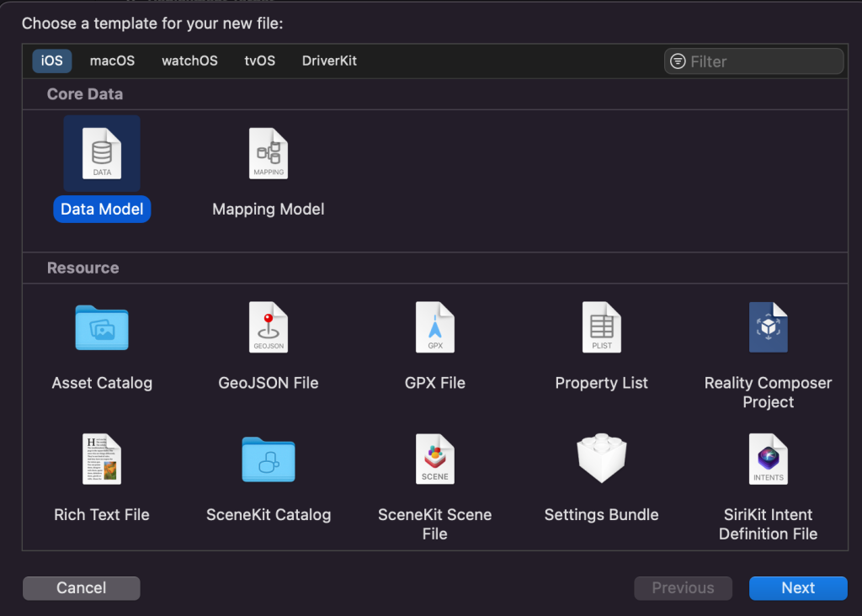Select the Reality Composer Project icon
862x616 pixels.
click(768, 327)
